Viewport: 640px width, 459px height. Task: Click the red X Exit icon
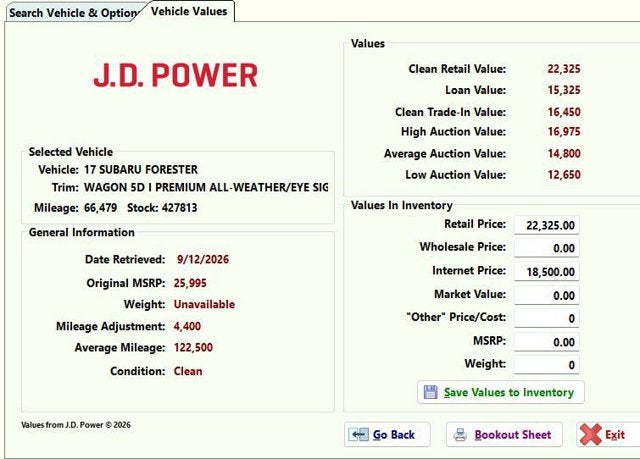(x=590, y=435)
